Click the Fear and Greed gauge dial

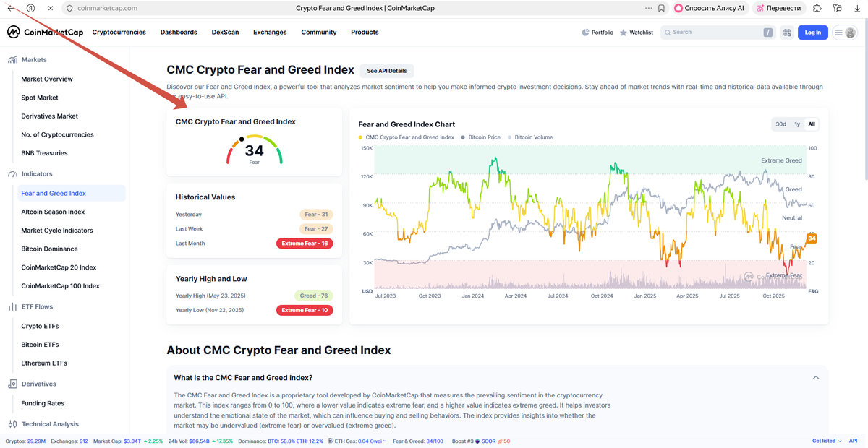tap(254, 151)
